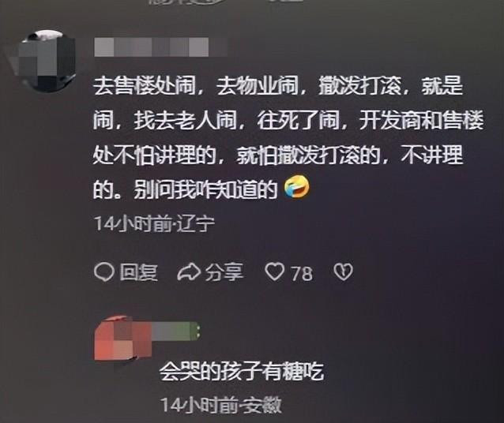Dislike the comment with broken heart icon
This screenshot has width=504, height=423.
344,272
